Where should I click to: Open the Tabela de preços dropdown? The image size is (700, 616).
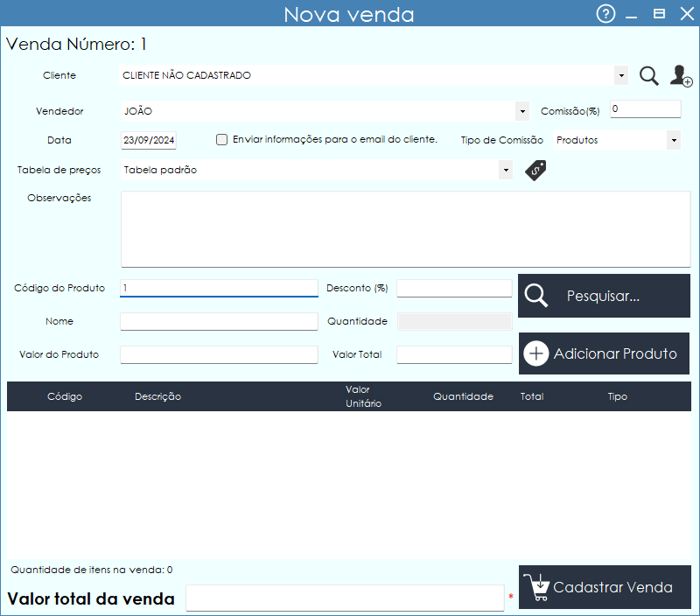pos(505,171)
